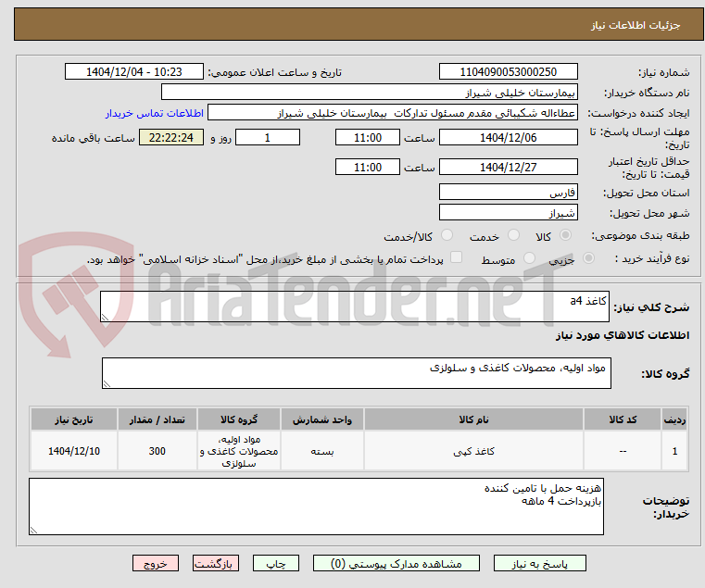The width and height of the screenshot is (705, 588).
Task: Click the خروج exit button
Action: (x=156, y=563)
